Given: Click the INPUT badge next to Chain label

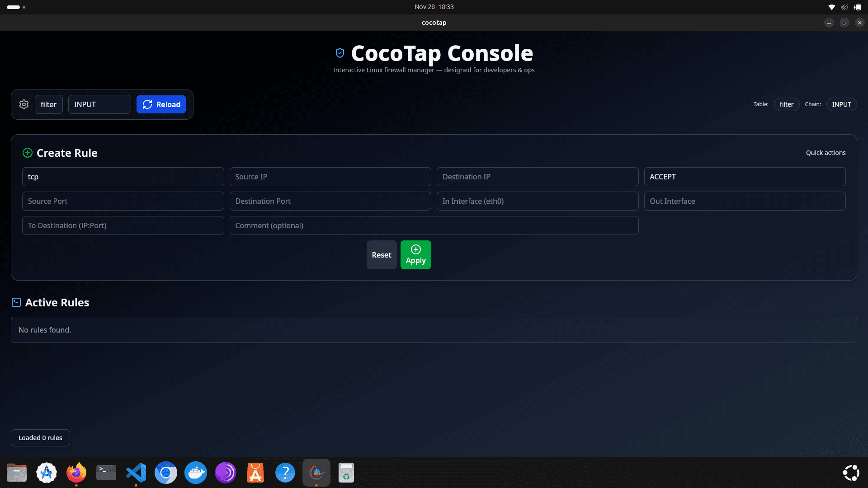Looking at the screenshot, I should (841, 104).
